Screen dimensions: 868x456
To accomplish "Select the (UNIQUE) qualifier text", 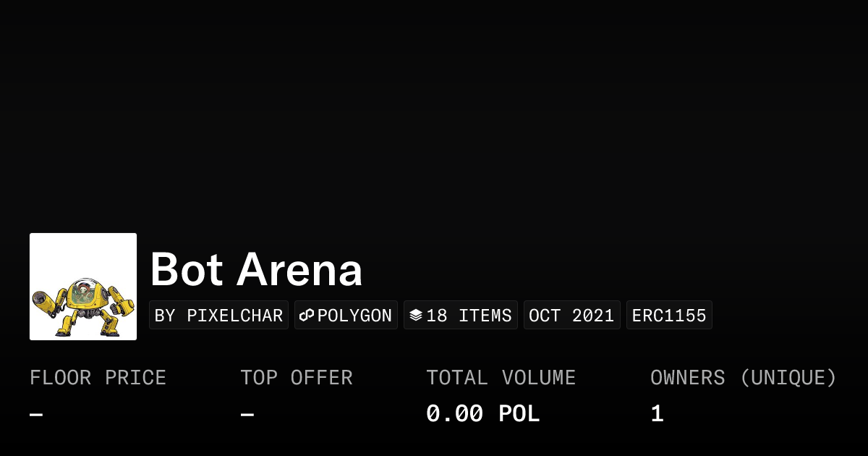I will coord(788,378).
